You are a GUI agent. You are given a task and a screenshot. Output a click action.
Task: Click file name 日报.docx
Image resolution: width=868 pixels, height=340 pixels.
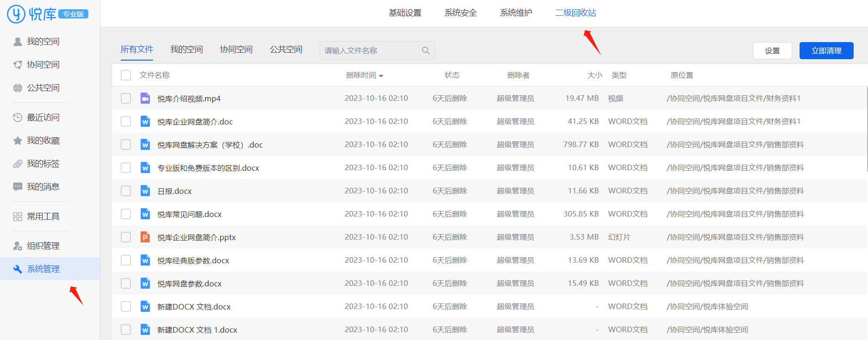[x=174, y=191]
